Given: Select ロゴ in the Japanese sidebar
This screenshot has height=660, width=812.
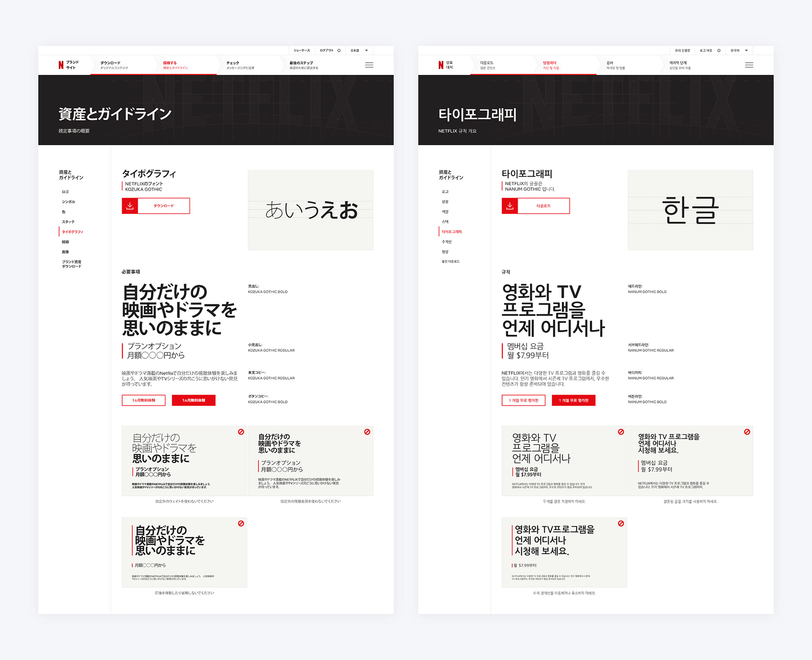Looking at the screenshot, I should (65, 192).
